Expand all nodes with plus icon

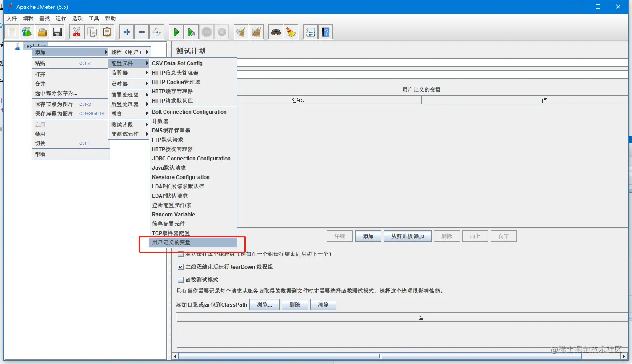(x=127, y=32)
